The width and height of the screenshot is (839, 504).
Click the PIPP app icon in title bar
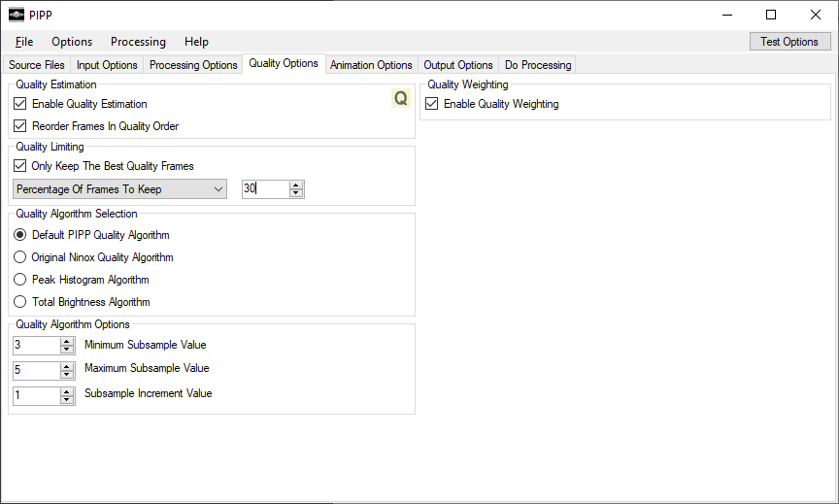tap(17, 15)
